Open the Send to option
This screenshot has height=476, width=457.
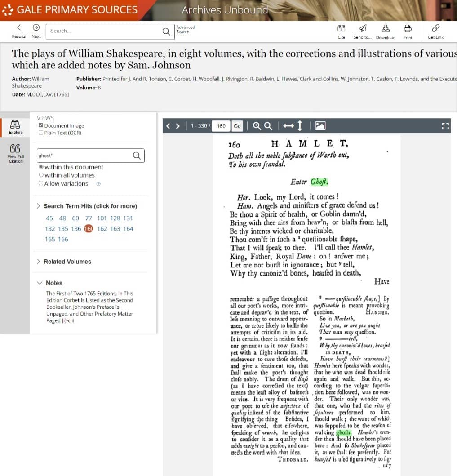click(x=362, y=31)
